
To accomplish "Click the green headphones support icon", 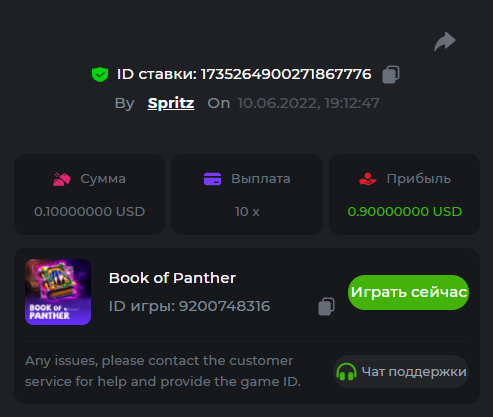I will pyautogui.click(x=346, y=372).
